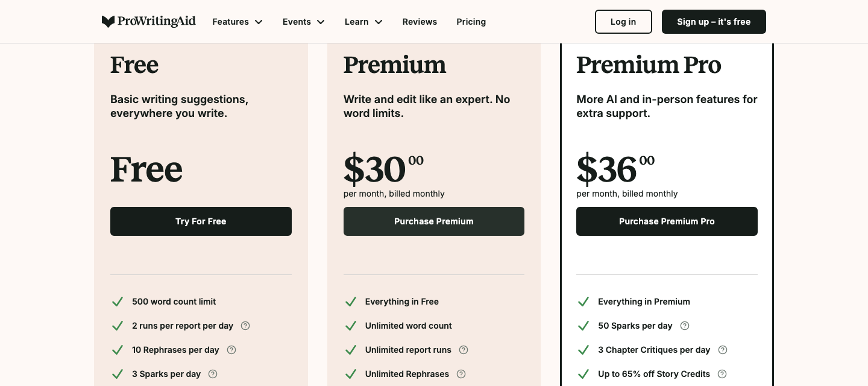Select Try For Free button
Image resolution: width=868 pixels, height=386 pixels.
[201, 221]
